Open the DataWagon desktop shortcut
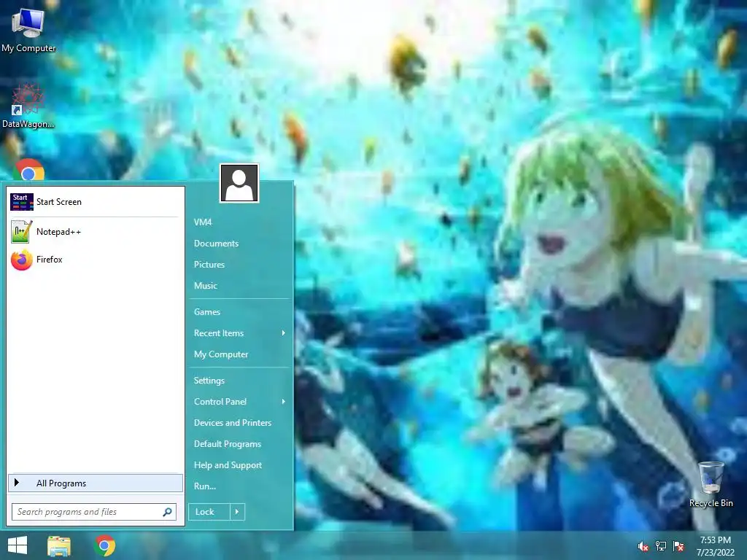This screenshot has height=560, width=747. (28, 106)
